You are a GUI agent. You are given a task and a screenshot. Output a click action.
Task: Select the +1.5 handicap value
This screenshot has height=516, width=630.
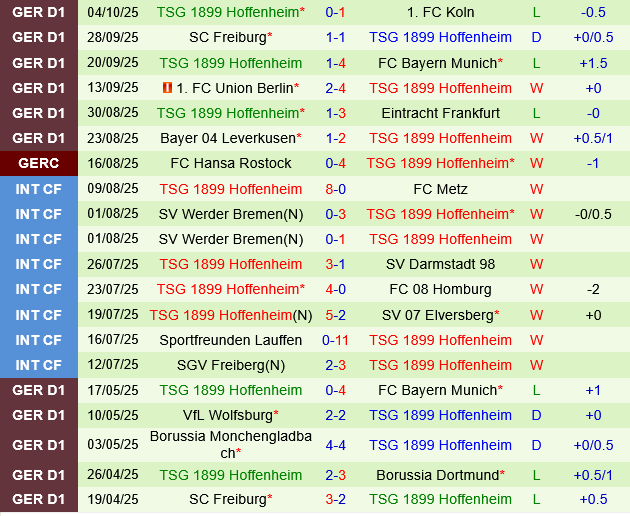tap(593, 63)
